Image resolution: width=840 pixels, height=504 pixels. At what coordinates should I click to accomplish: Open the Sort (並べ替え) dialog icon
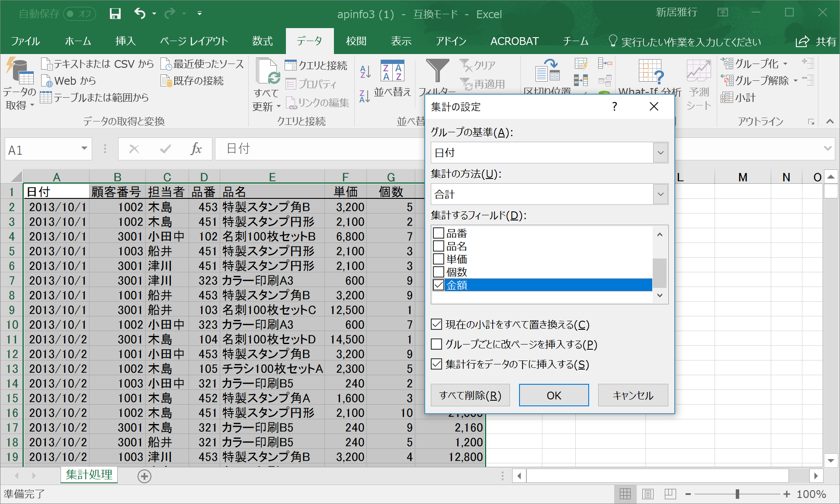392,71
